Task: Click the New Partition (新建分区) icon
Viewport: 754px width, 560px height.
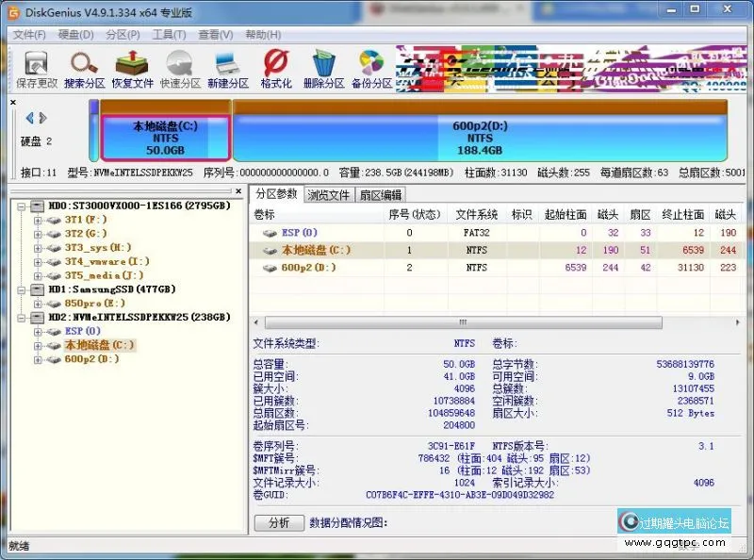Action: [227, 69]
